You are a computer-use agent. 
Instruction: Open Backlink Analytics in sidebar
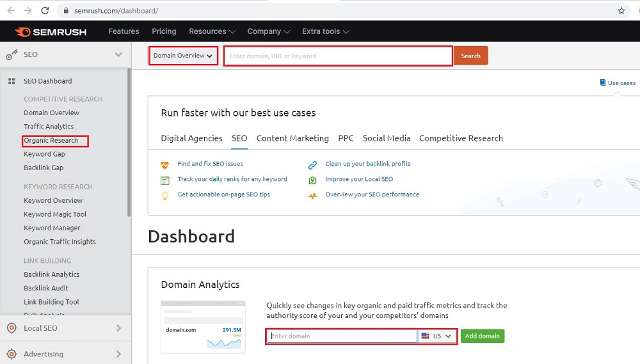[51, 274]
